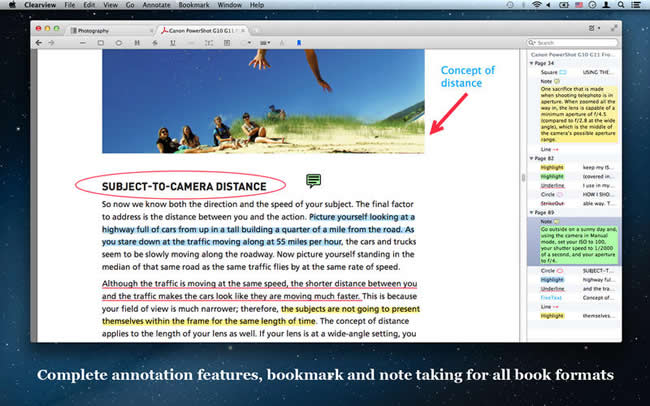
Task: Switch to the Photography tab
Action: [110, 31]
